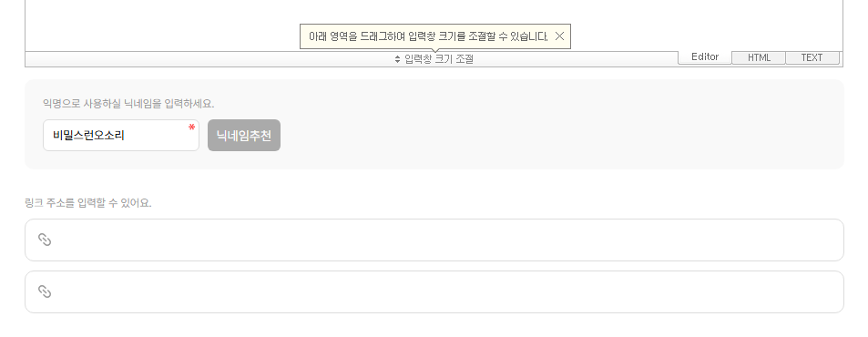Click the chain icon in first link field
This screenshot has width=868, height=337.
pos(45,240)
